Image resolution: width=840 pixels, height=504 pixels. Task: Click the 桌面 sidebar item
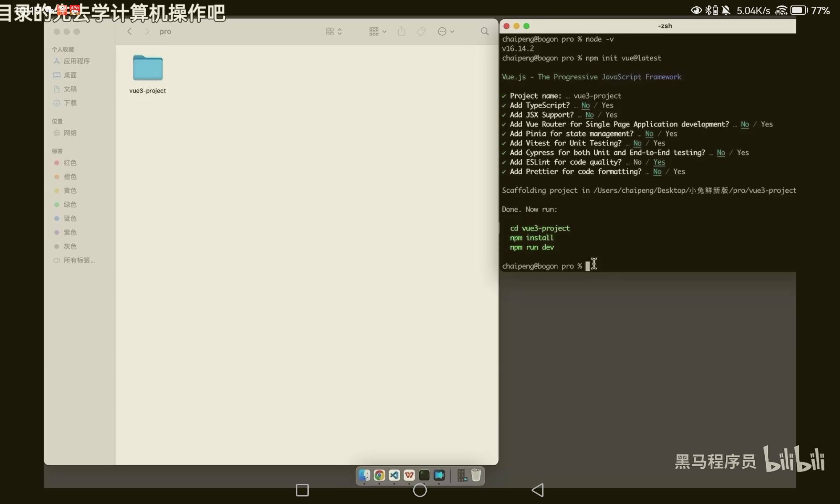point(70,75)
